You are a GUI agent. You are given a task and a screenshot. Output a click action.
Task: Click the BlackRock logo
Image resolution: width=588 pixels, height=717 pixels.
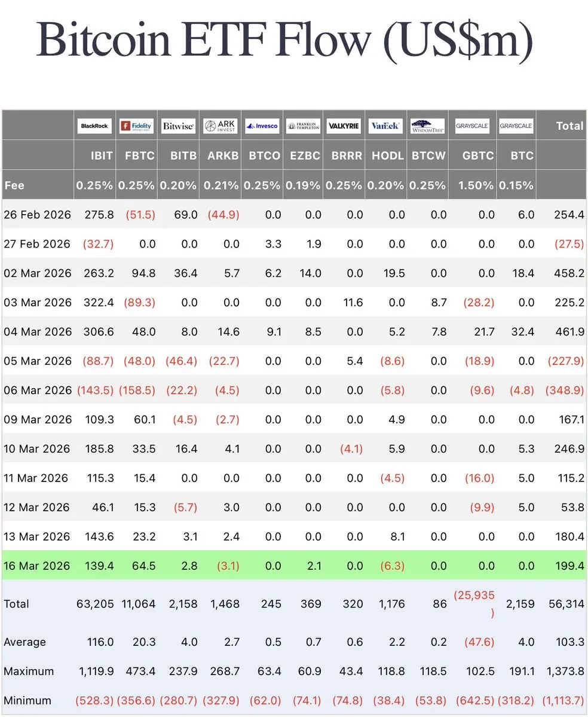(x=94, y=126)
